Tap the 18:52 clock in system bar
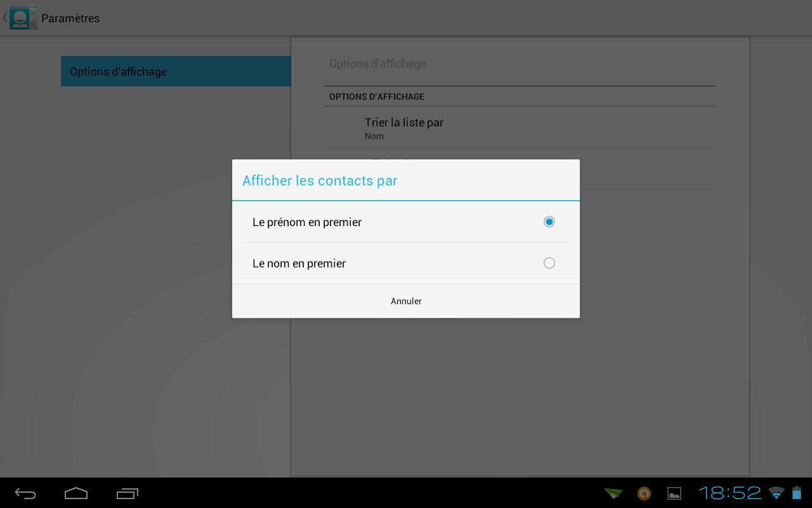The image size is (812, 508). pos(730,493)
